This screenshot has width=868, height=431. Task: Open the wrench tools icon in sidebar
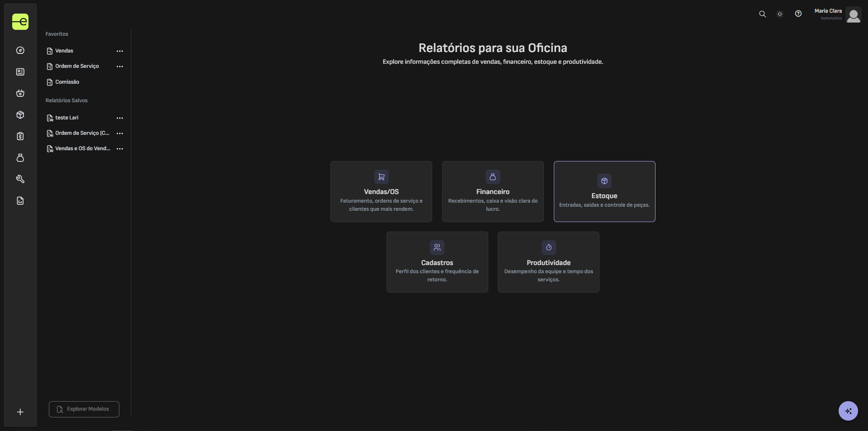coord(20,179)
